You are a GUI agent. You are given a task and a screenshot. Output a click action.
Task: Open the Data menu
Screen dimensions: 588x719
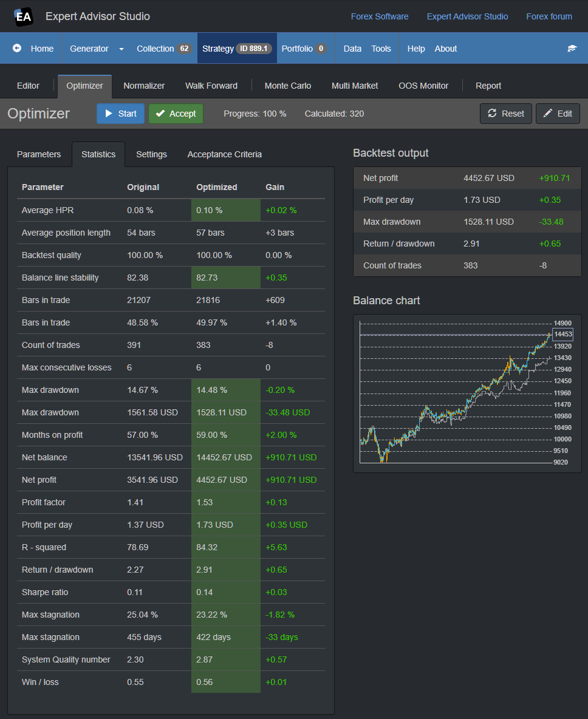[352, 49]
